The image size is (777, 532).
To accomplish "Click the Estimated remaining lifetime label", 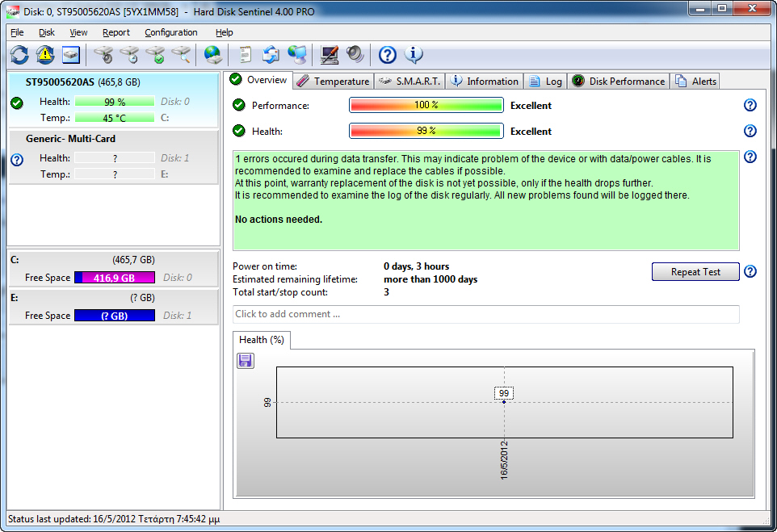I will (x=295, y=279).
